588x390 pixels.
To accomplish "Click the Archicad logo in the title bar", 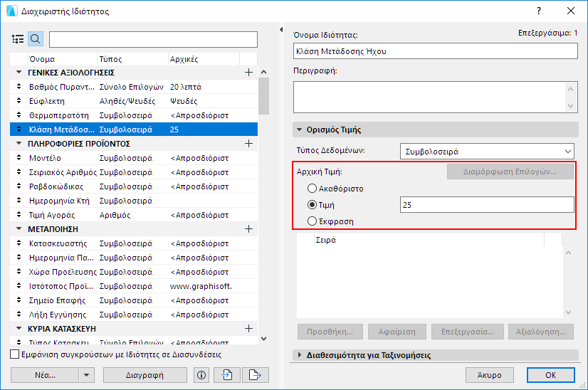I will pyautogui.click(x=11, y=11).
